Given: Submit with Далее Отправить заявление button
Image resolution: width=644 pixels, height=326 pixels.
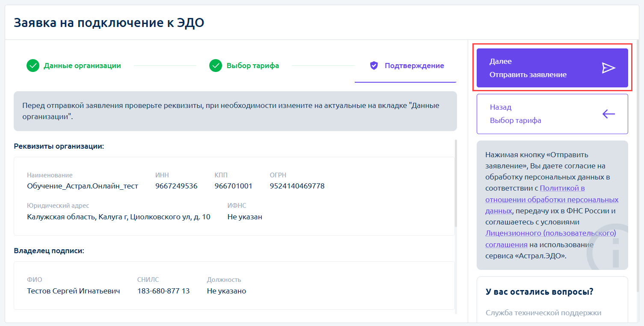Looking at the screenshot, I should (x=552, y=68).
